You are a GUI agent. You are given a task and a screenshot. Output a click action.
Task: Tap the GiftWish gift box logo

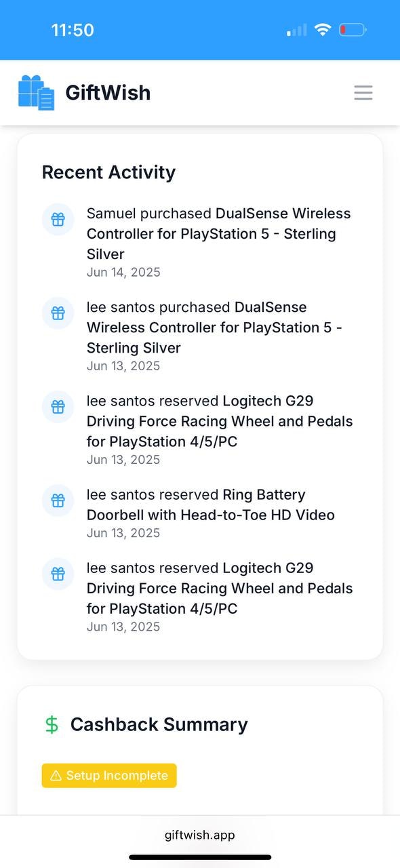pos(36,93)
